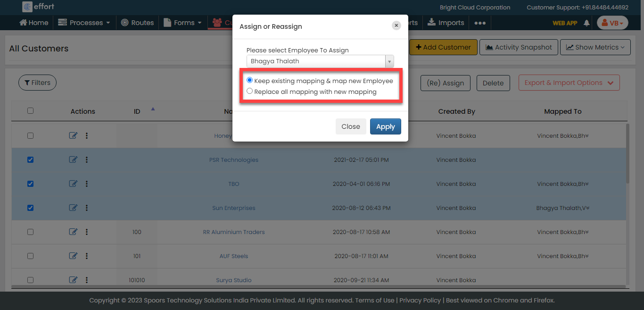The image size is (644, 310).
Task: Expand Export & Import Options menu
Action: coord(569,83)
